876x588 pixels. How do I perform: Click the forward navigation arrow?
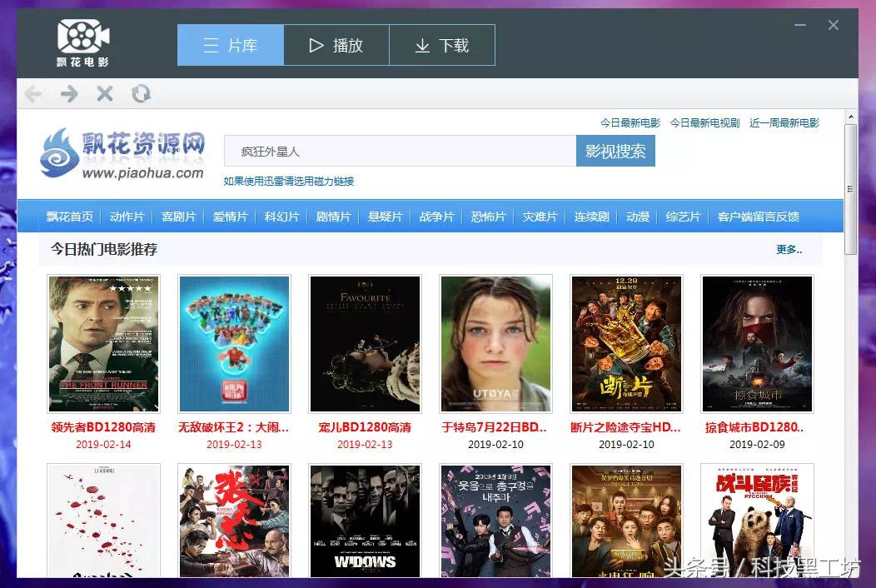pos(70,94)
